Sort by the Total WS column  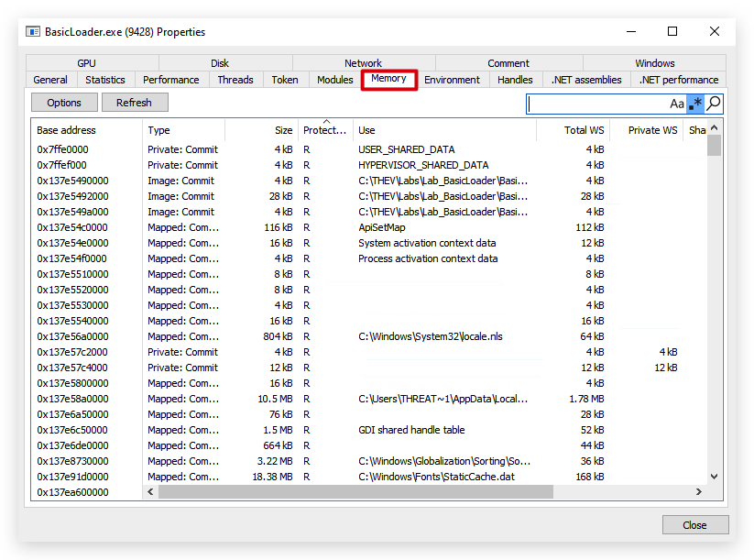[x=574, y=130]
